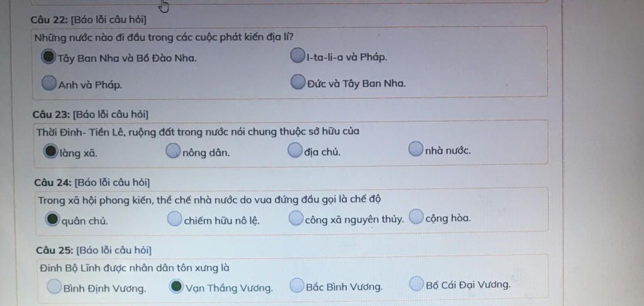644x306 pixels.
Task: Choose nông dân as the answer
Action: coord(173,151)
